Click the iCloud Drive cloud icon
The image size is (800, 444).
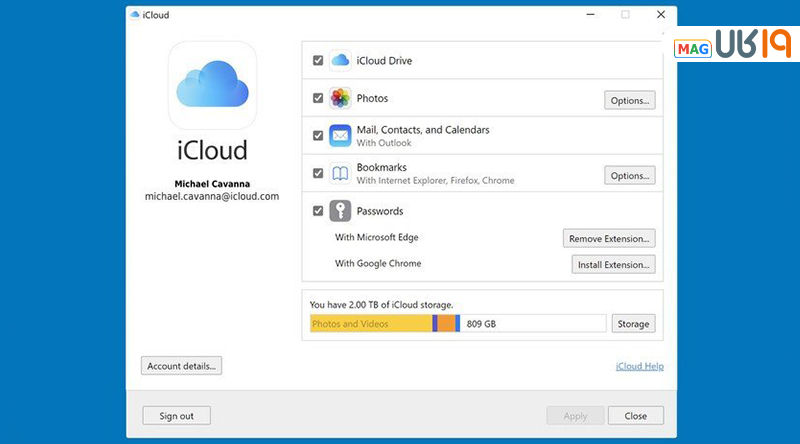click(x=340, y=61)
